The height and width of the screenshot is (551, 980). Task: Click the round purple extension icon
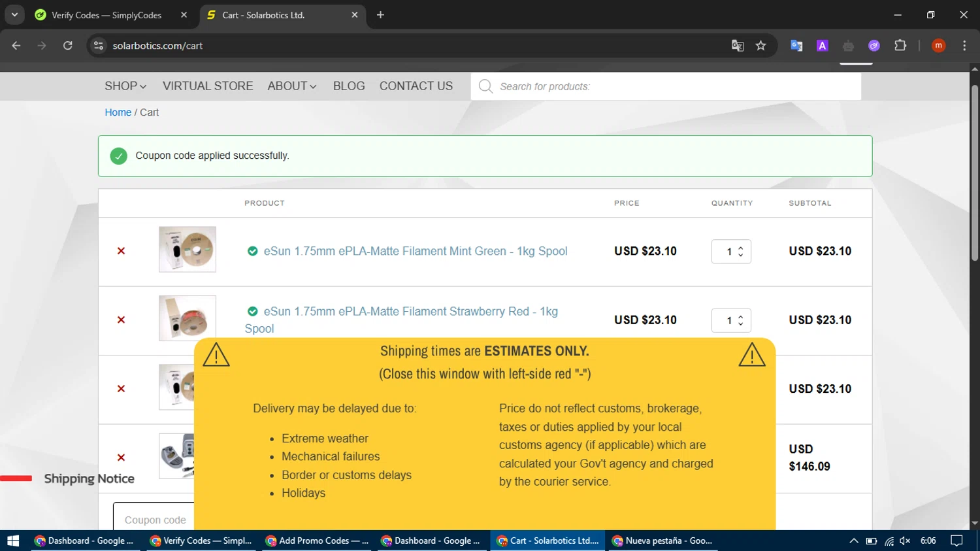874,46
